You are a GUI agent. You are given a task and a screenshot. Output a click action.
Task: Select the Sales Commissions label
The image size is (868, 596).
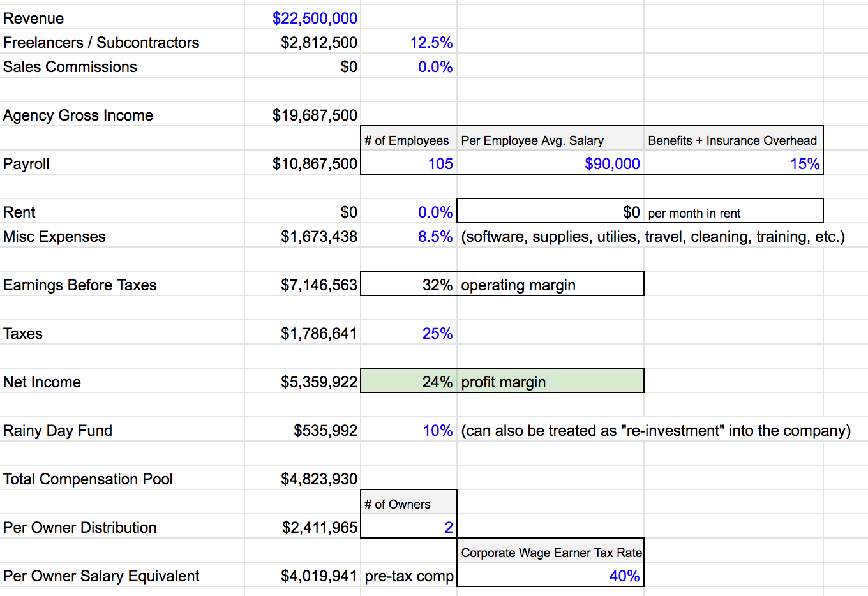(70, 67)
